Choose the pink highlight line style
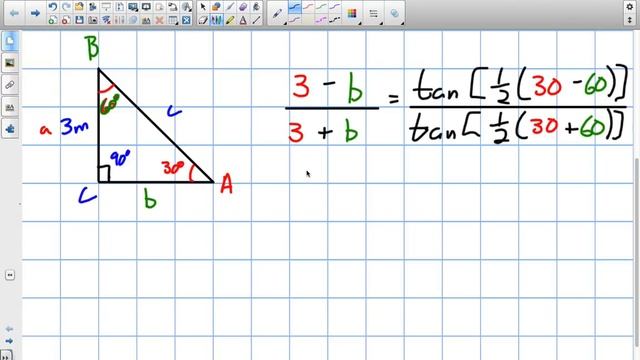 [x=322, y=19]
